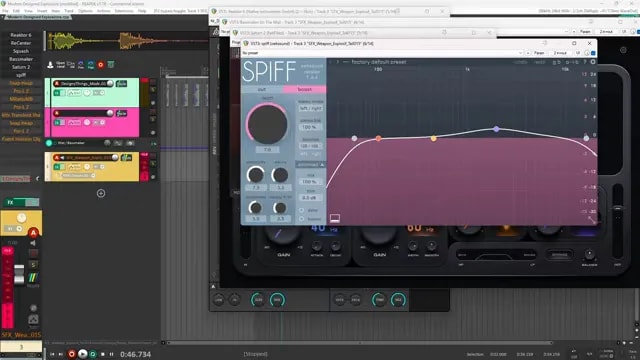This screenshot has width=640, height=360.
Task: Click the Spiff mix 100 % field
Action: 310,182
